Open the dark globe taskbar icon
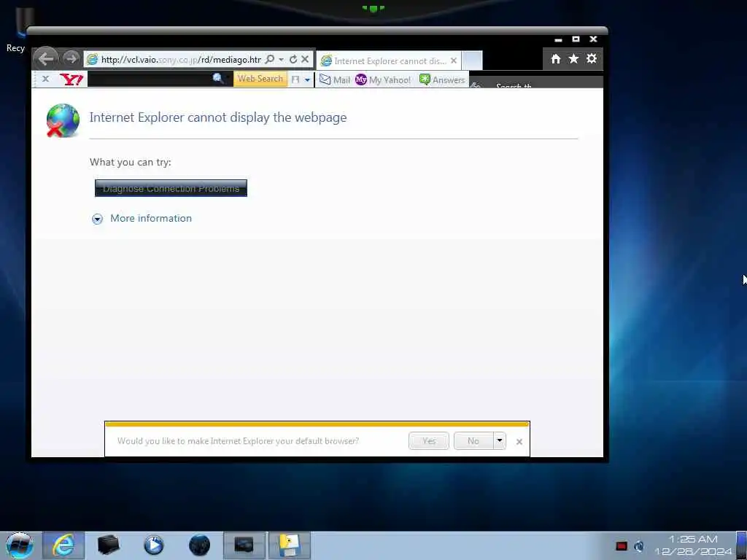 click(199, 545)
